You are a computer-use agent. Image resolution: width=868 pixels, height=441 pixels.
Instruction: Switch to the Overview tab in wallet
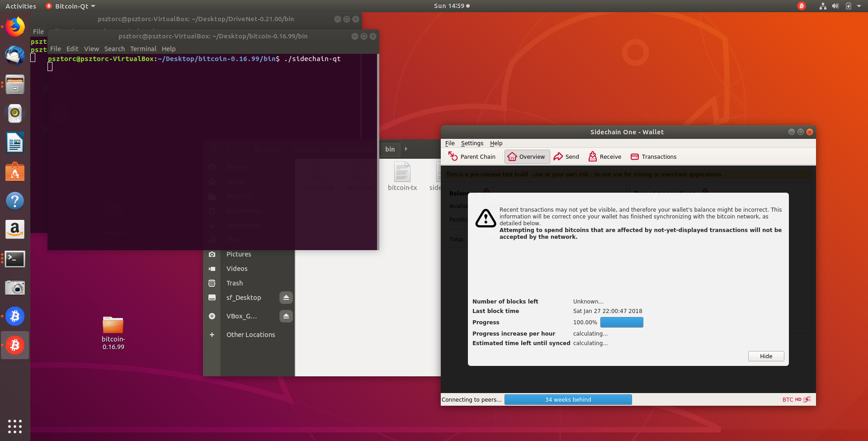coord(527,156)
